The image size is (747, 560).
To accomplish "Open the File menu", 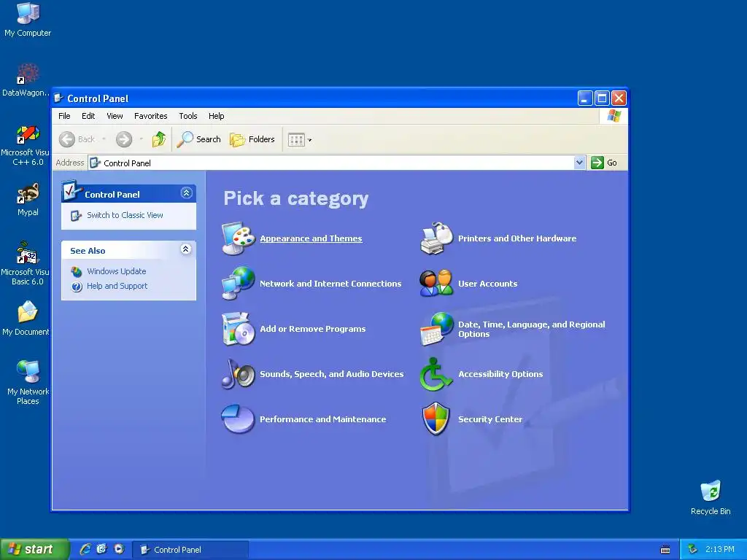I will (64, 116).
